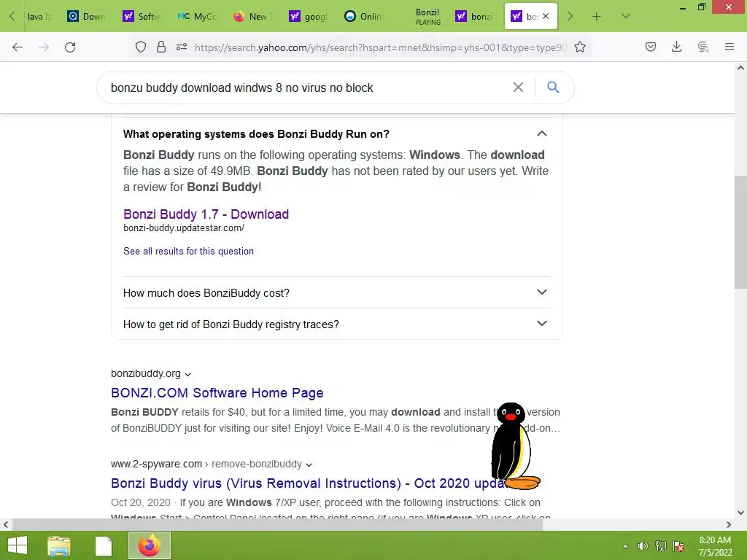This screenshot has height=560, width=747.
Task: Switch to the 'Onlin' tab
Action: click(x=363, y=17)
